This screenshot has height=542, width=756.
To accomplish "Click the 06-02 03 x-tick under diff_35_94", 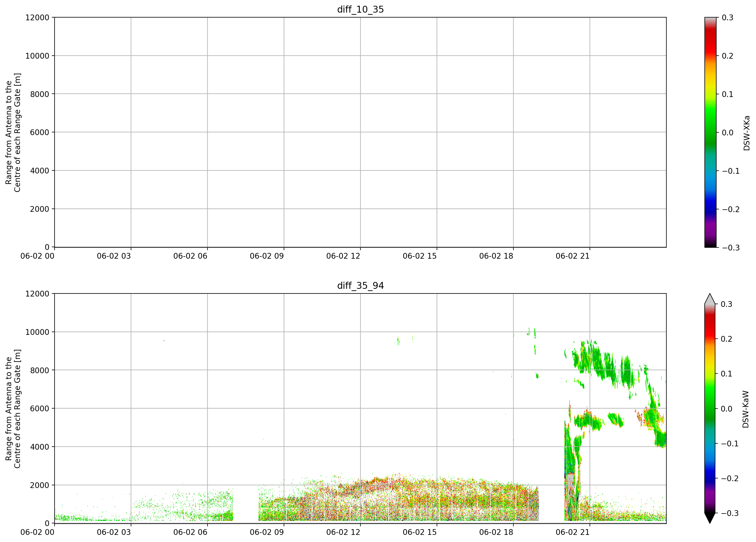I will pos(114,532).
